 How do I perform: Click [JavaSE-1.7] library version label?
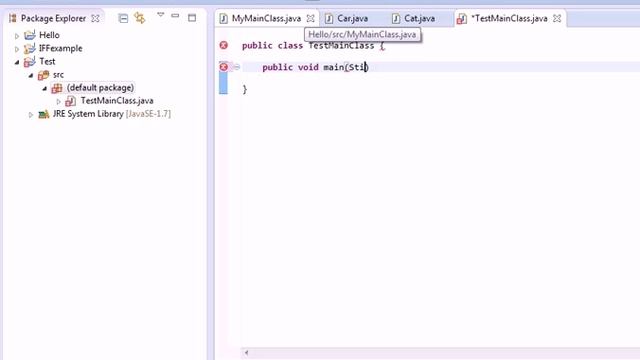[x=148, y=114]
